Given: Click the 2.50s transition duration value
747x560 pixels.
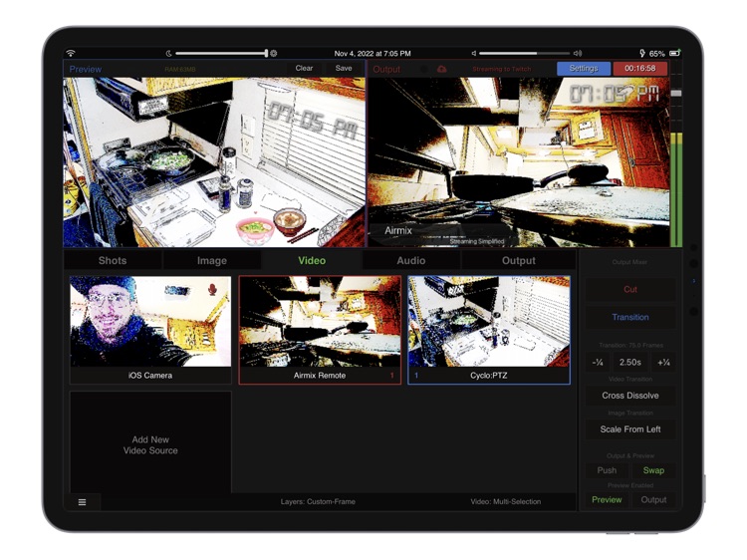Looking at the screenshot, I should (x=630, y=363).
